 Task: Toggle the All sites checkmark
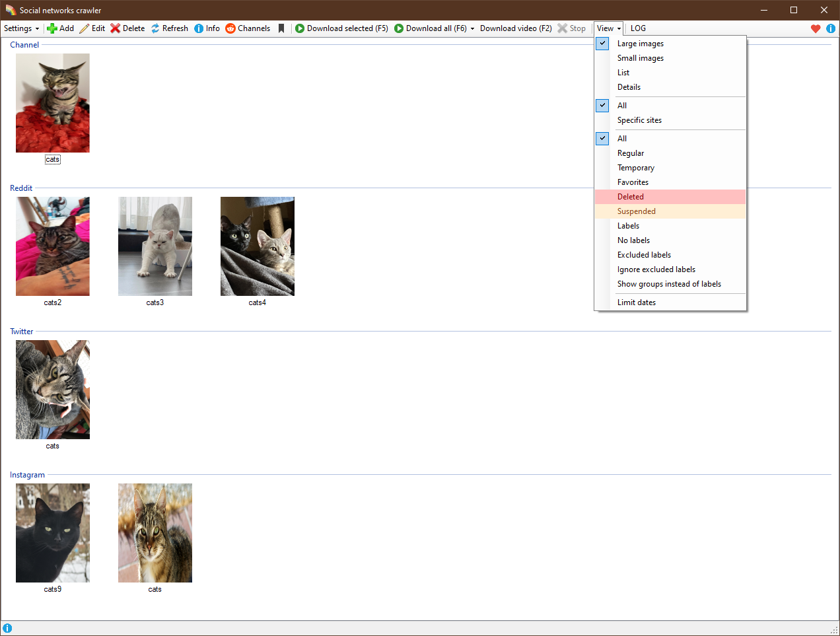[602, 106]
